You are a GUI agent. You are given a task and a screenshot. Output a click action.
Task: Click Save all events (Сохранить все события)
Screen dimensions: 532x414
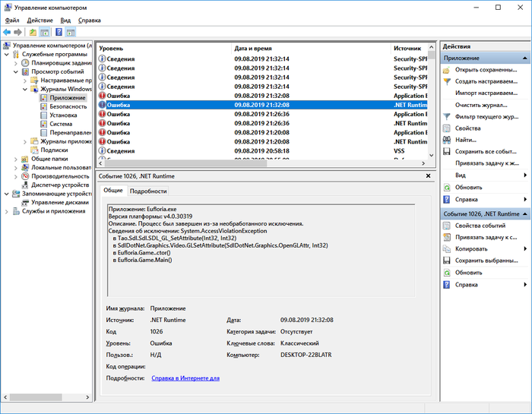(x=486, y=151)
